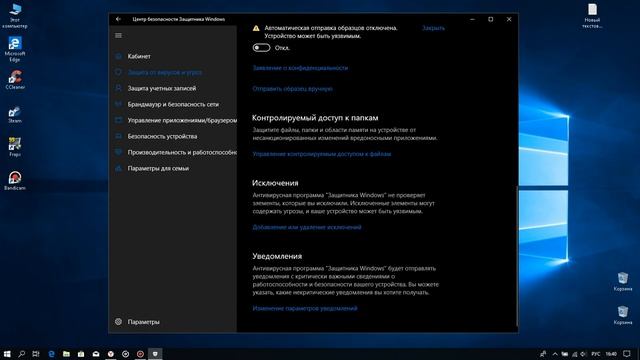Image resolution: width=640 pixels, height=360 pixels.
Task: Click Добавление или удаление исключений link
Action: [x=307, y=227]
